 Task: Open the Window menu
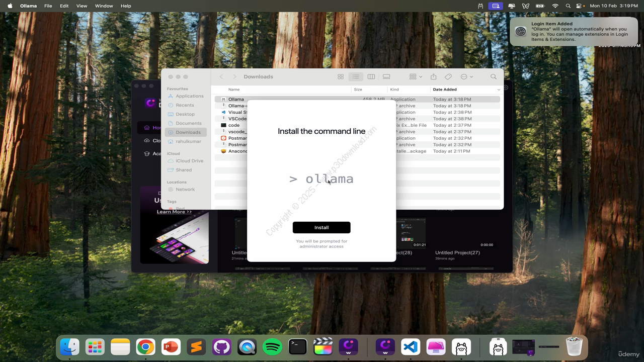point(104,6)
